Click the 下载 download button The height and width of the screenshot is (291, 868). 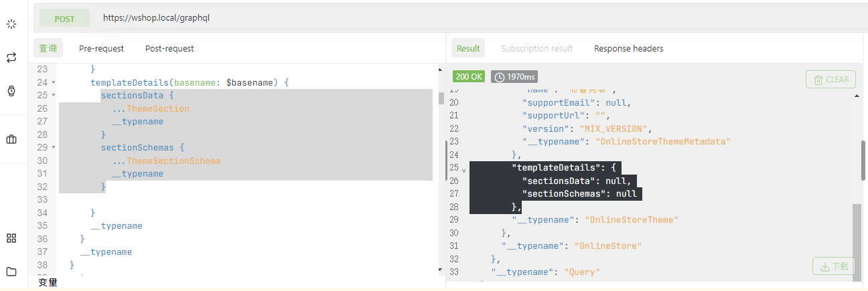(834, 266)
